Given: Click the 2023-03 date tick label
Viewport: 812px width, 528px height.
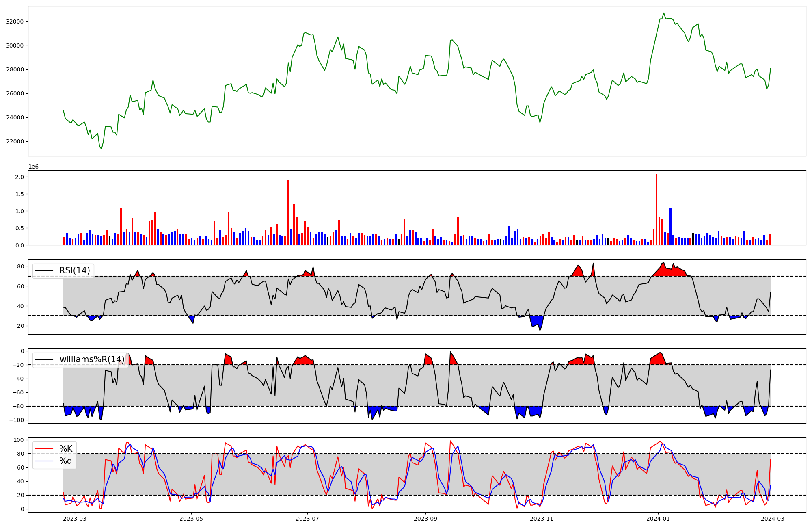Looking at the screenshot, I should [75, 519].
